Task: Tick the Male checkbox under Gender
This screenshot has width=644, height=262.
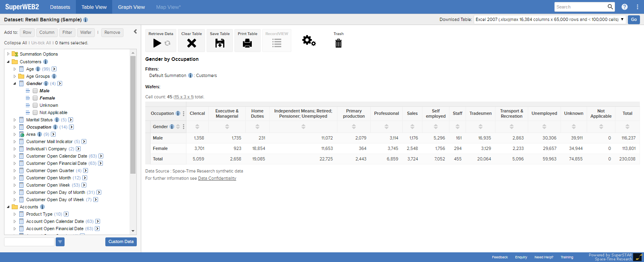Action: [35, 91]
